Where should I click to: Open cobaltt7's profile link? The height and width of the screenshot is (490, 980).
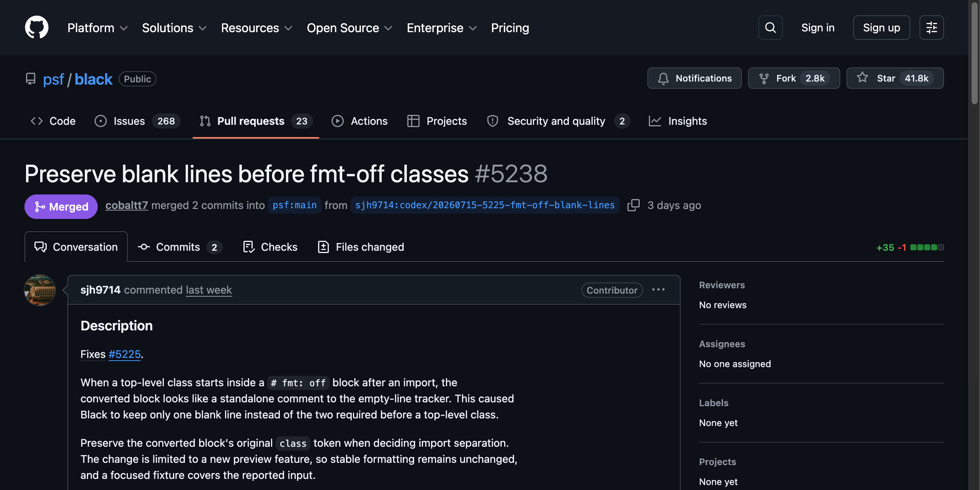(127, 205)
